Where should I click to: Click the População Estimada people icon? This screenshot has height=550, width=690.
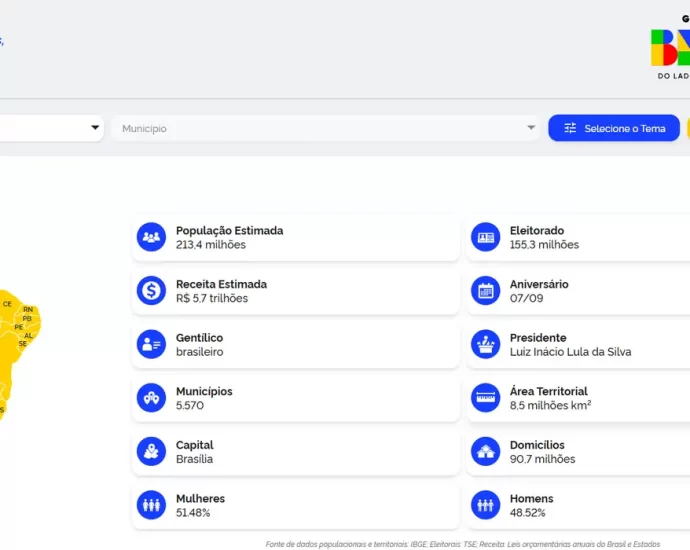(151, 237)
